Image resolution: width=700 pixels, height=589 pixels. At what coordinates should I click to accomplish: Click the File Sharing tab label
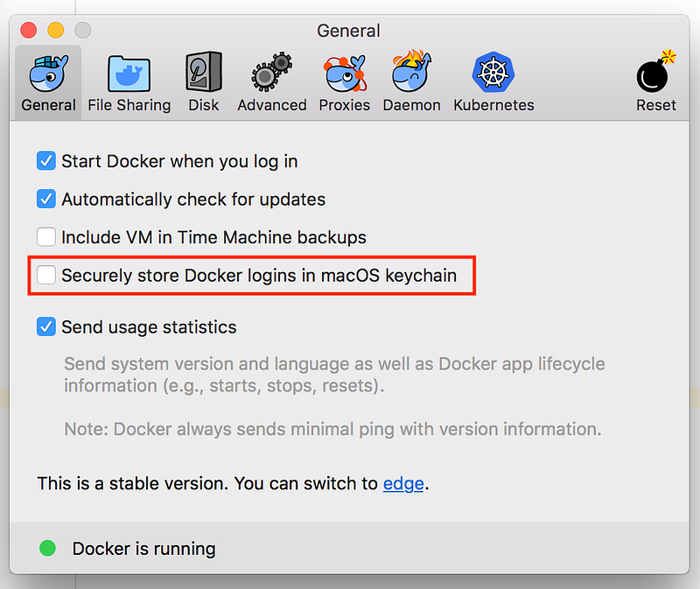click(x=129, y=105)
